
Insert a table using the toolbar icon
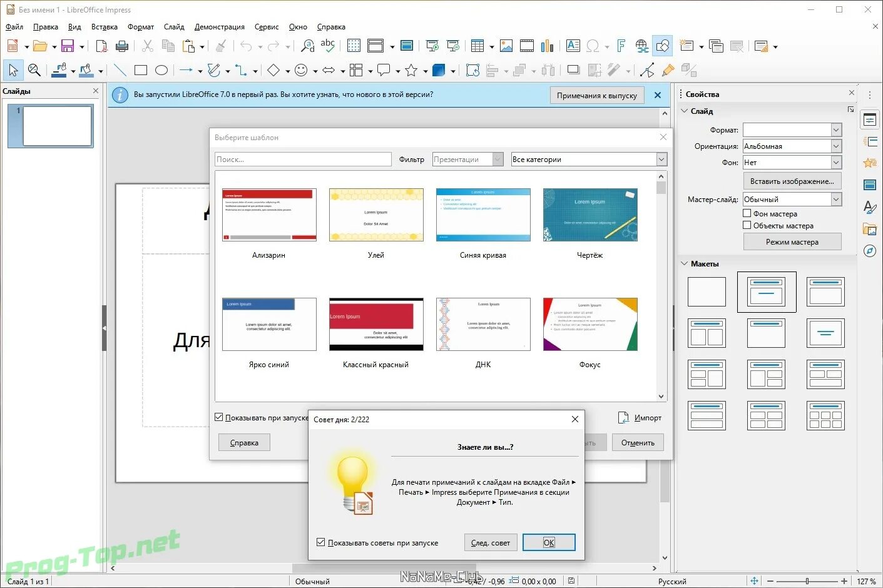(477, 46)
